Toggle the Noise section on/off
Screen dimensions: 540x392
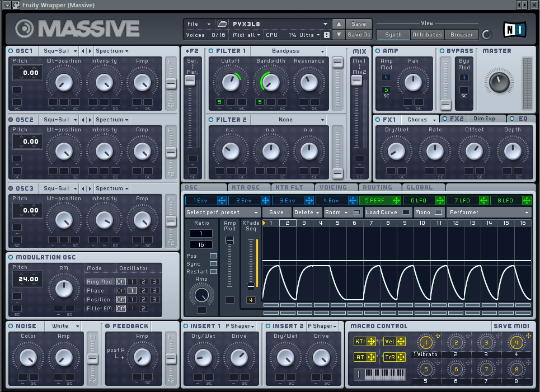pyautogui.click(x=11, y=326)
